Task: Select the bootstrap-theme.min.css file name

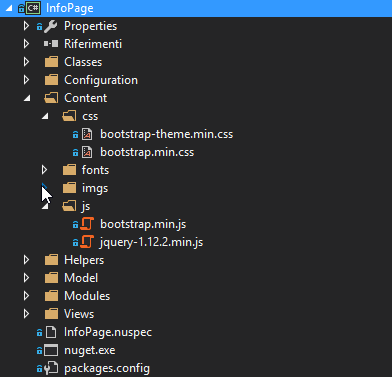Action: coord(166,134)
